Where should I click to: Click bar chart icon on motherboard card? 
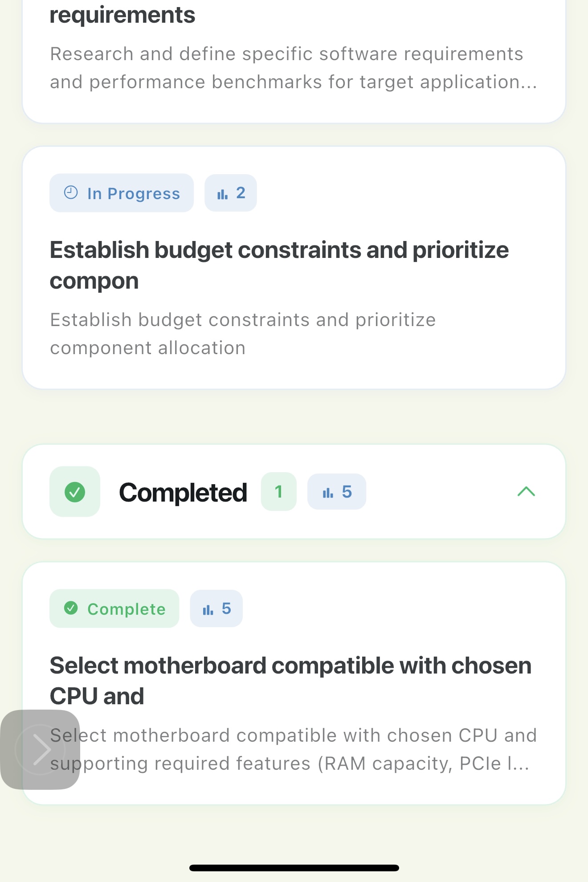[x=208, y=609]
